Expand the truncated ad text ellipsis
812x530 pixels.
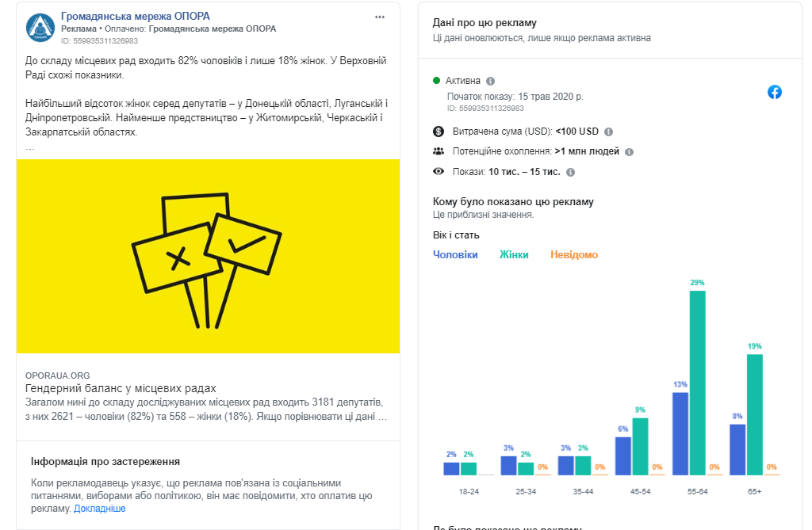pos(30,147)
